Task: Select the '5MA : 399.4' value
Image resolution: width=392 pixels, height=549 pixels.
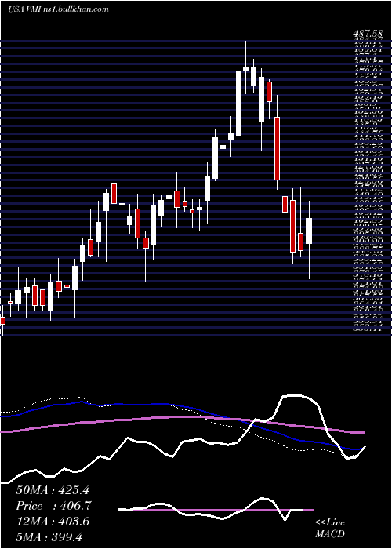Action: 49,537
